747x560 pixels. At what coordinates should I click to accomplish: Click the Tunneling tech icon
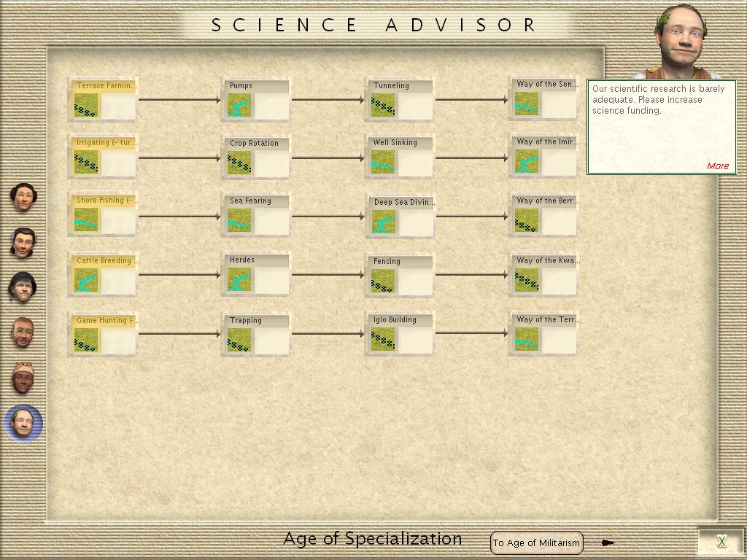(x=383, y=105)
